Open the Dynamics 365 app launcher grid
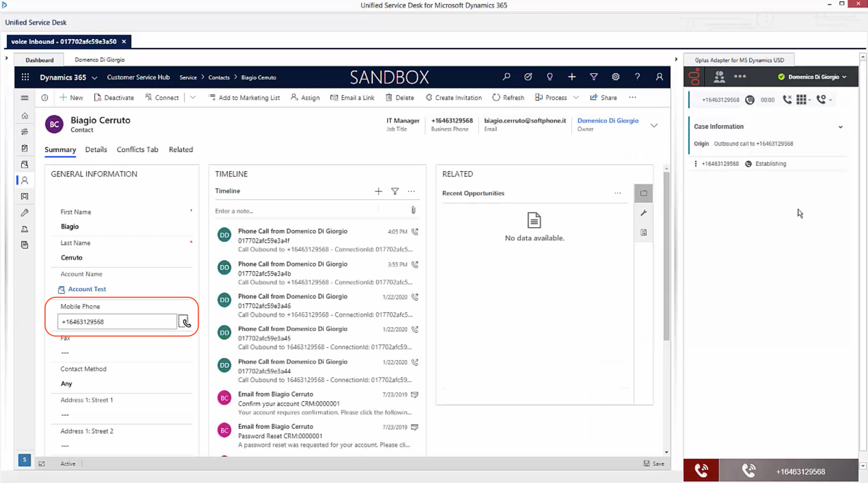Viewport: 868px width, 483px height. [25, 77]
